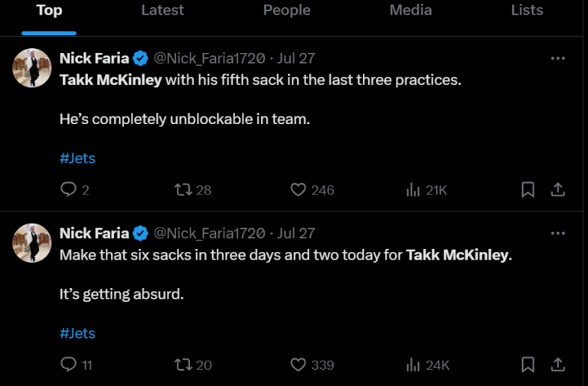Open more options on first tweet
Image resolution: width=588 pixels, height=386 pixels.
[x=558, y=58]
